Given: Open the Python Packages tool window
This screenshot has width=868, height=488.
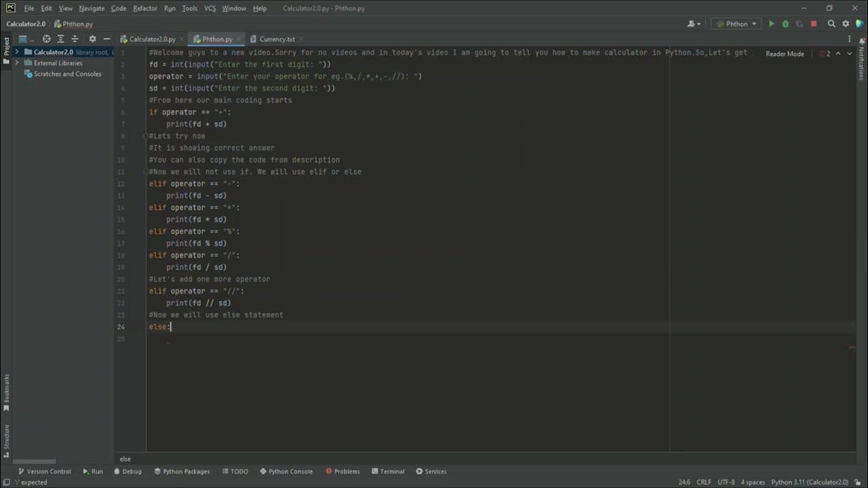Looking at the screenshot, I should 182,471.
